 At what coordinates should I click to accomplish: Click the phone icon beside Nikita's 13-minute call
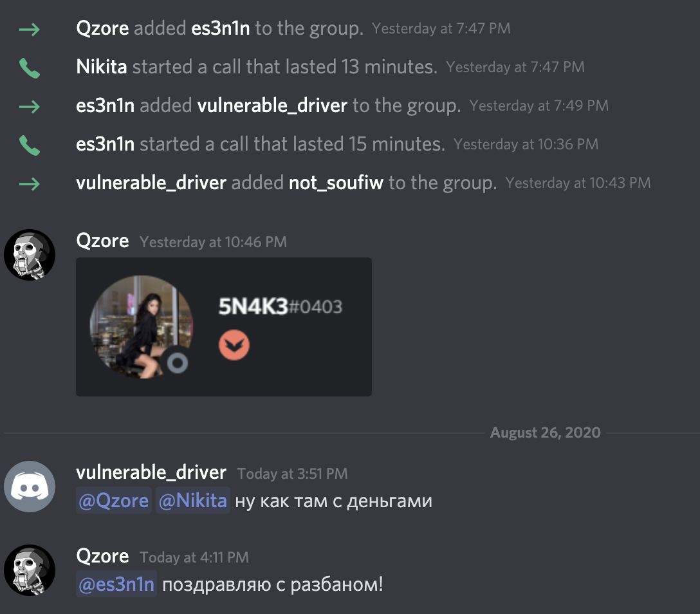click(x=30, y=68)
